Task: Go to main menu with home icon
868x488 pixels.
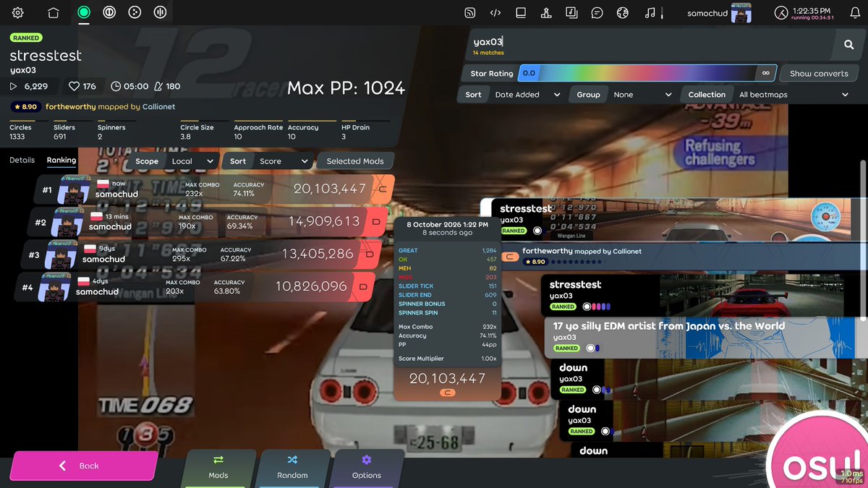Action: [53, 13]
